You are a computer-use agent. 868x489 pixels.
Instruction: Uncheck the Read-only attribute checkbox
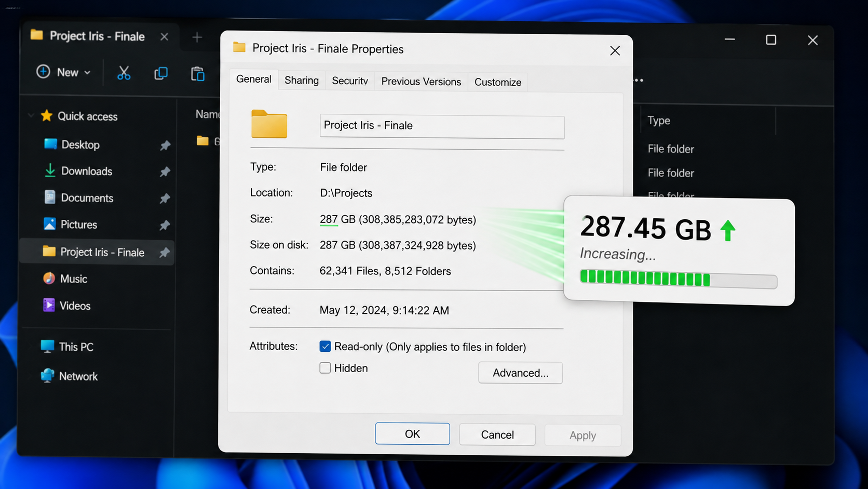[x=325, y=346]
